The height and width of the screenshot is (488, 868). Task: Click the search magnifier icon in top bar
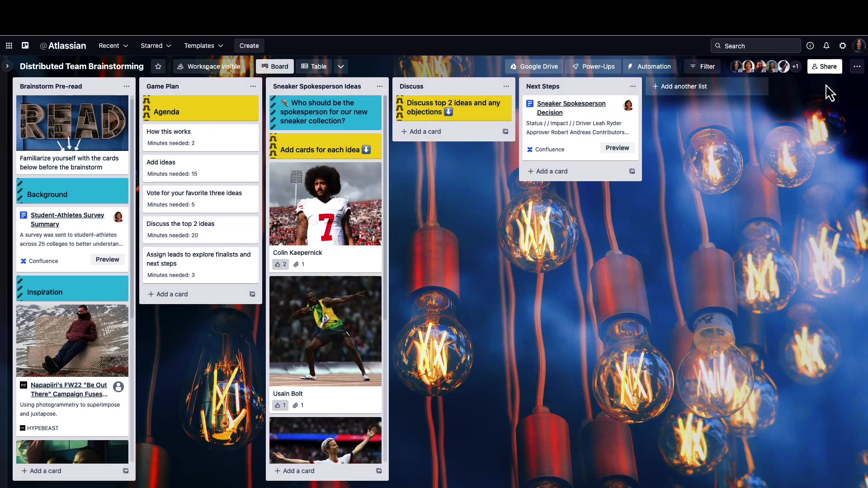(x=718, y=46)
